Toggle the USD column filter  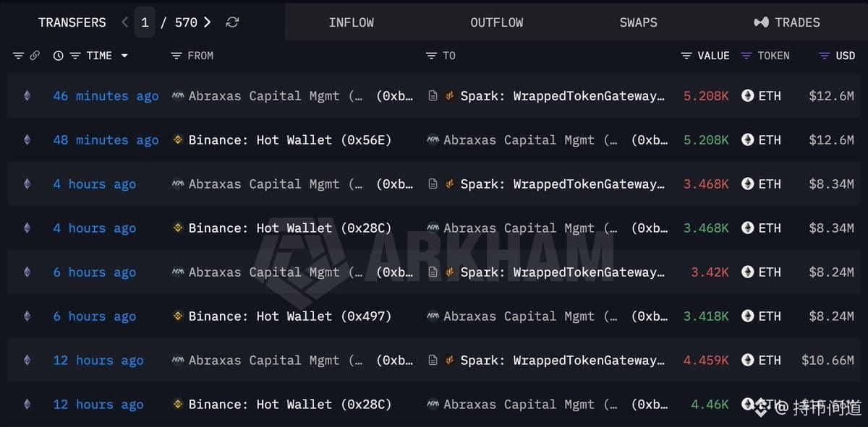(x=824, y=56)
